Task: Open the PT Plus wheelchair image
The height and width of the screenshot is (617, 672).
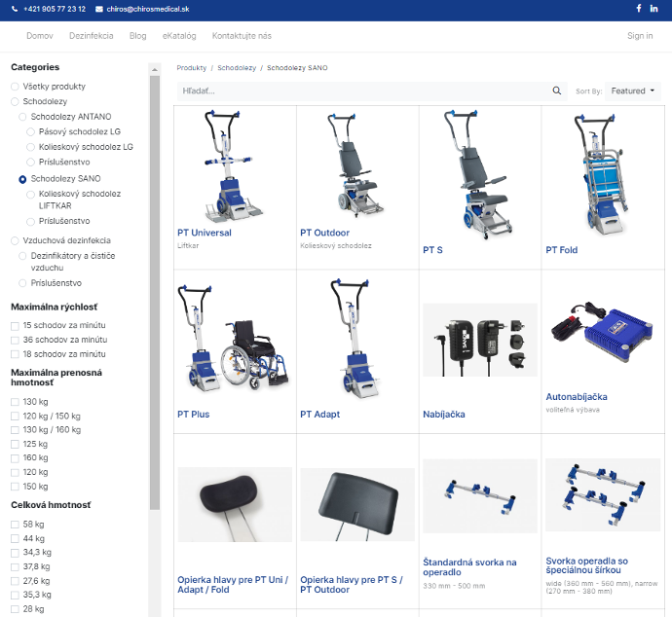Action: pyautogui.click(x=235, y=338)
